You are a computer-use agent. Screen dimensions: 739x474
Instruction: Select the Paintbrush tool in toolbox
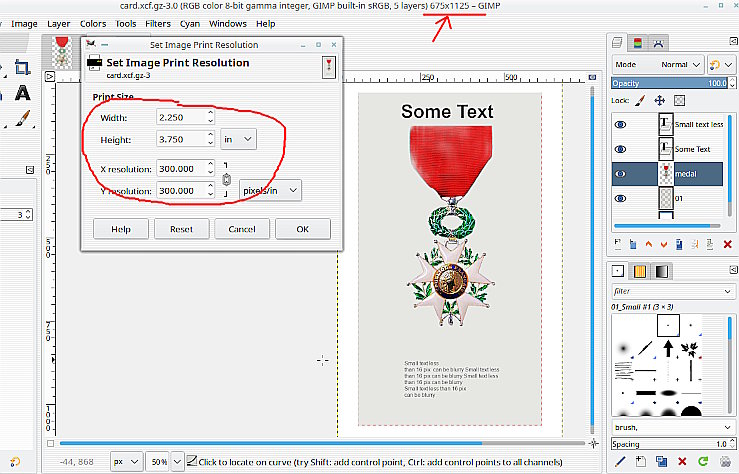[x=22, y=118]
